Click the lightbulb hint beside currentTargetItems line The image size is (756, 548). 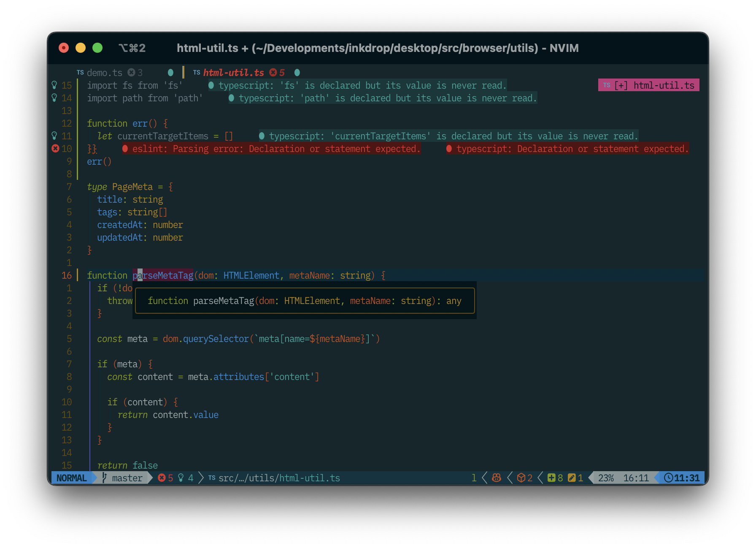click(x=54, y=136)
